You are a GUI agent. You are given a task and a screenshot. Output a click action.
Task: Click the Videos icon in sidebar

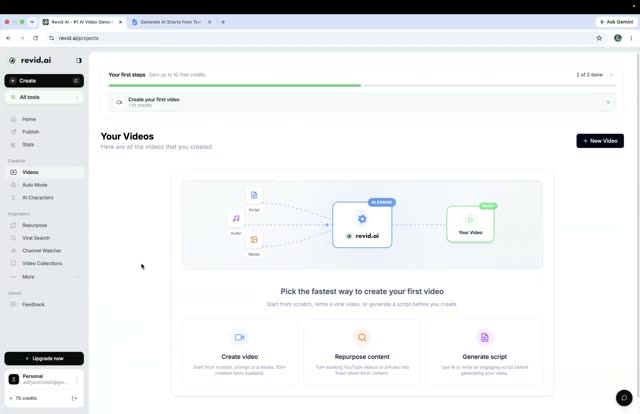coord(13,172)
